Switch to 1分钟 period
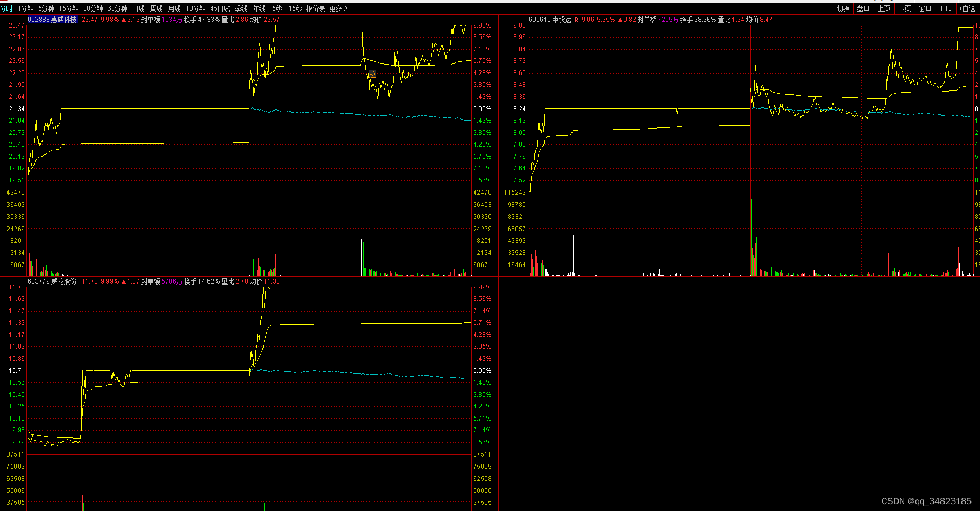The height and width of the screenshot is (511, 980). pyautogui.click(x=25, y=8)
